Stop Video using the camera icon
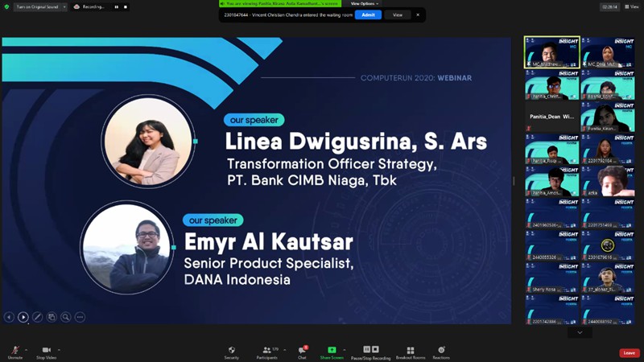The image size is (644, 362). pos(46,352)
